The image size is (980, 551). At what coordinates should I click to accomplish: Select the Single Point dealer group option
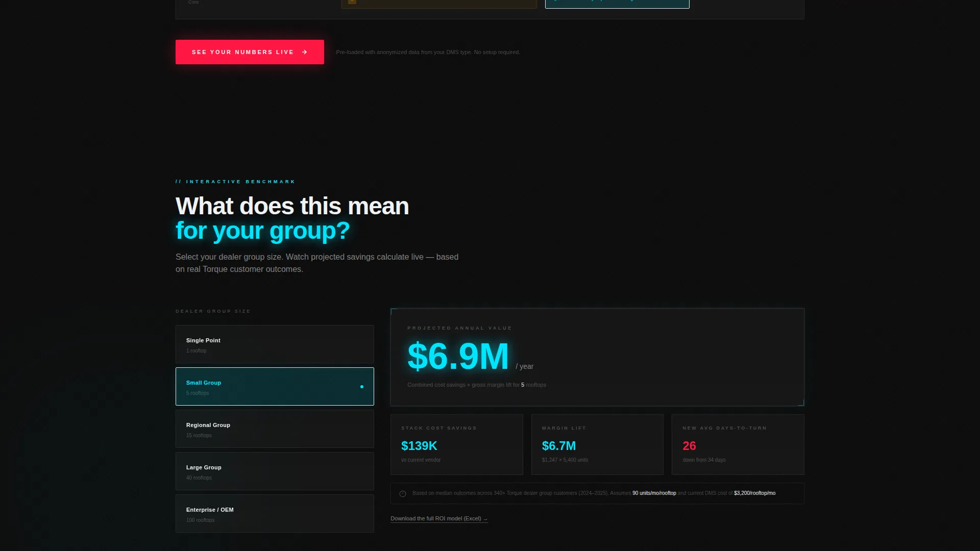pyautogui.click(x=275, y=344)
